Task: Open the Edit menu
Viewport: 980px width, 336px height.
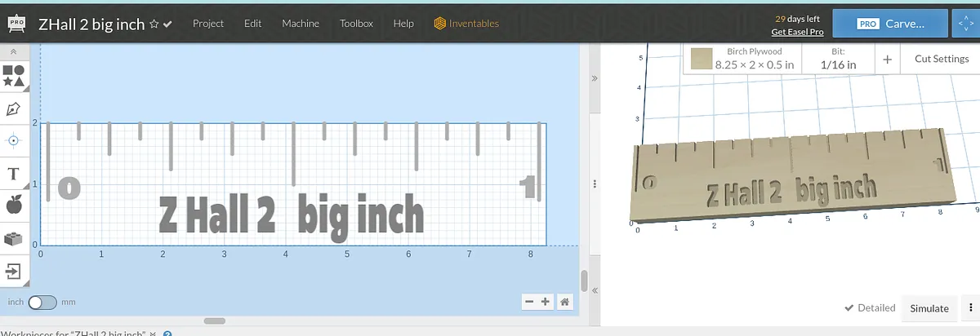Action: pos(253,24)
